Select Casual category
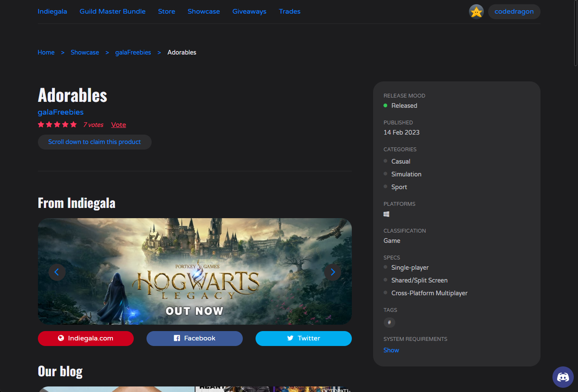The image size is (578, 392). (401, 161)
